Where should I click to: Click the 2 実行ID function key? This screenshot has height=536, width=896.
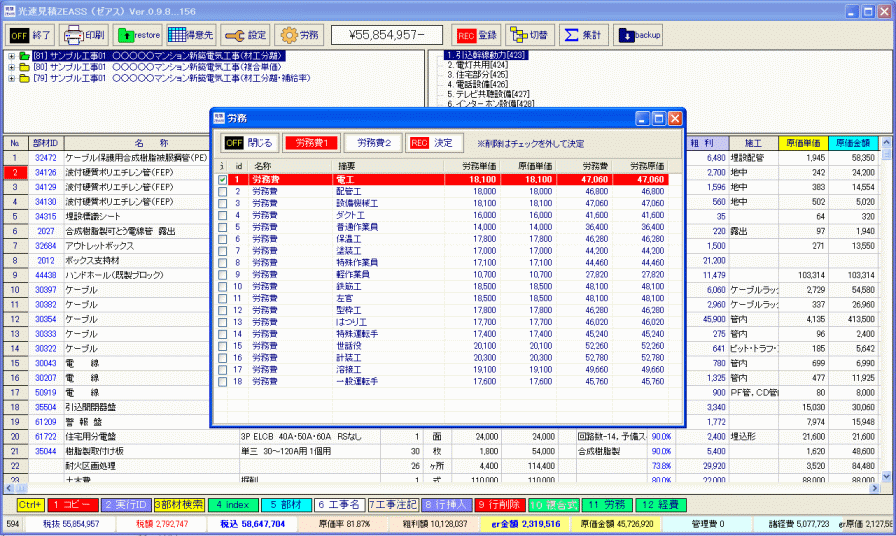click(x=126, y=505)
